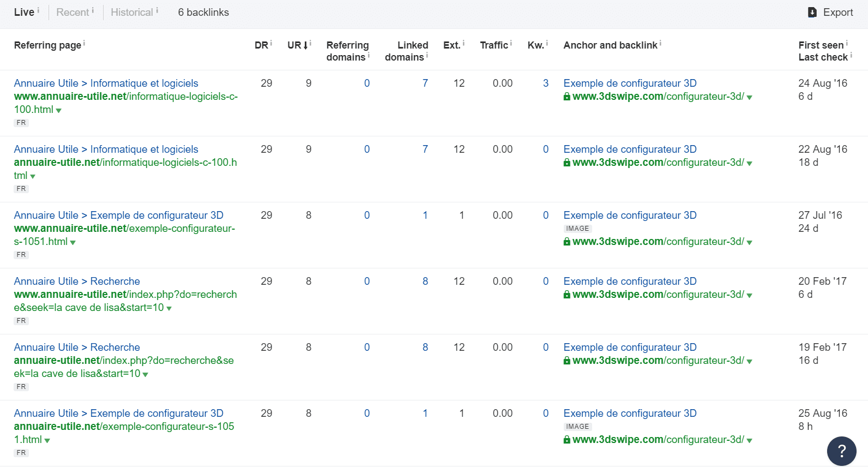The height and width of the screenshot is (467, 868).
Task: Click the info icon next to Referring page
Action: click(x=84, y=43)
